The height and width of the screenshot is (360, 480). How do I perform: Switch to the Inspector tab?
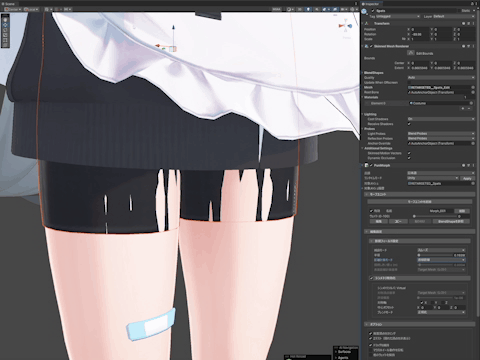371,4
